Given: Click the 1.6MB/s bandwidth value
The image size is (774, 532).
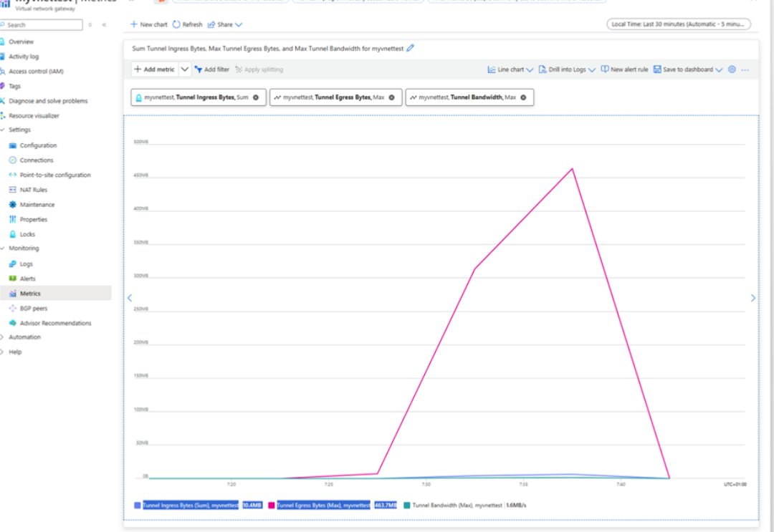Looking at the screenshot, I should [x=516, y=506].
